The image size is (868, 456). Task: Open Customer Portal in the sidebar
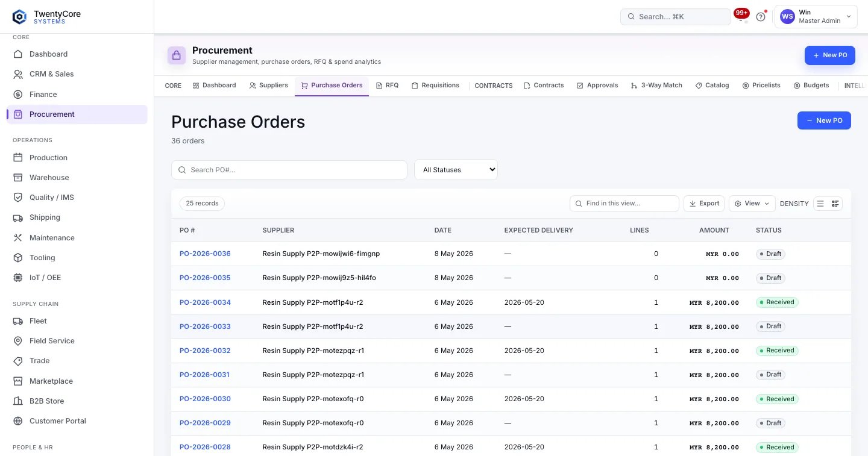77,421
